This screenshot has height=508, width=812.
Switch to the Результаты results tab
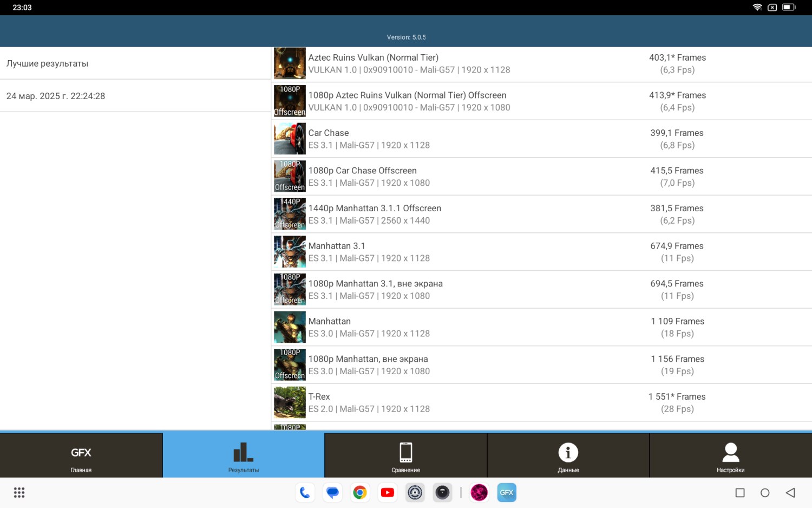pyautogui.click(x=244, y=455)
